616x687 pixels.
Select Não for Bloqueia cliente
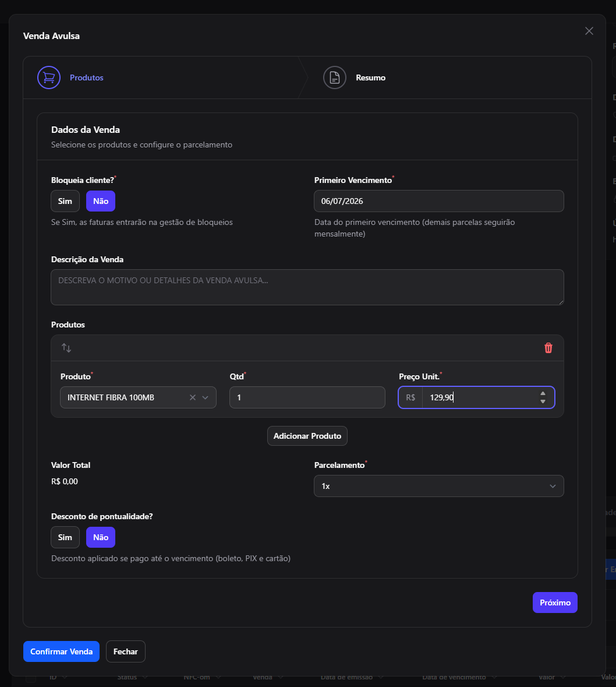(101, 201)
